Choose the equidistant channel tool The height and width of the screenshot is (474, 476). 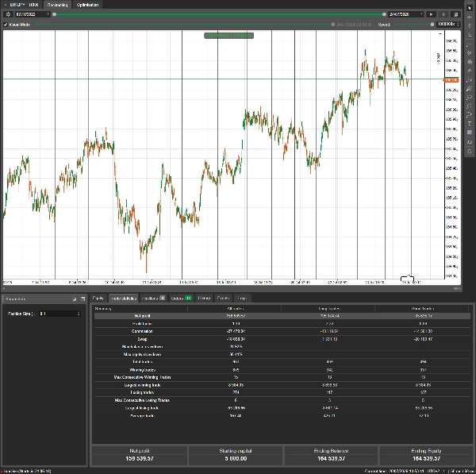pyautogui.click(x=470, y=62)
